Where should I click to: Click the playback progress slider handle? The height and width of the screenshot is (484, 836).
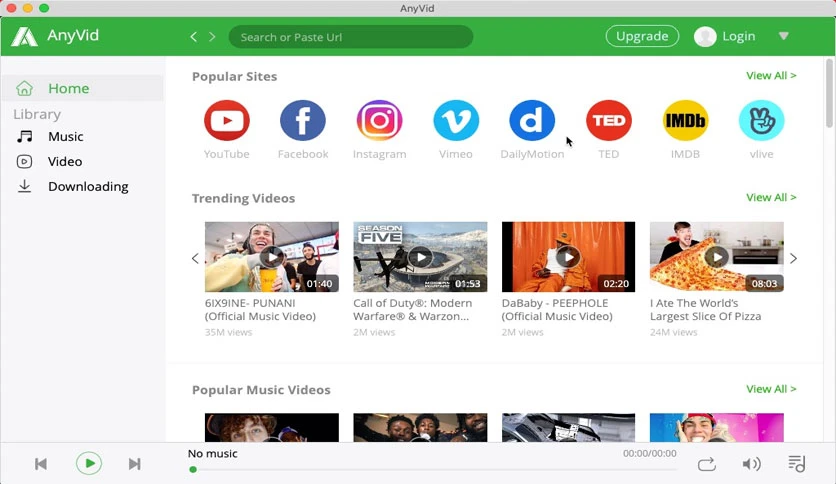193,470
